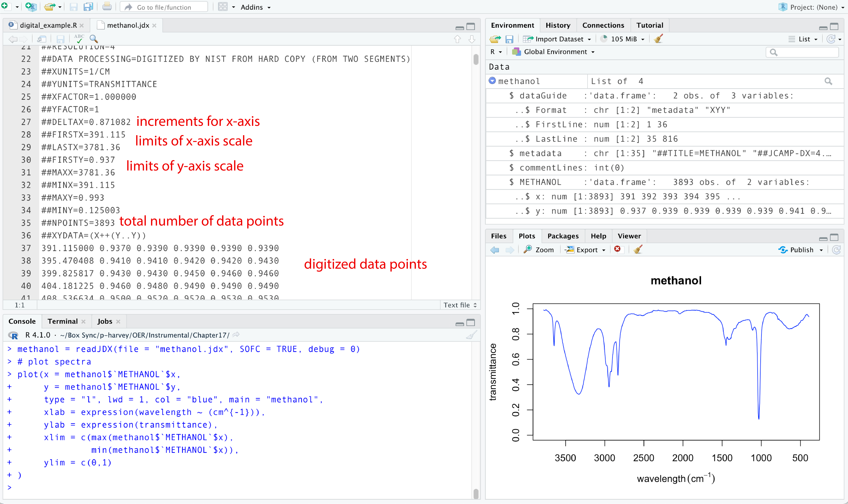Click the broom icon to clear all plots
This screenshot has width=848, height=504.
(638, 250)
